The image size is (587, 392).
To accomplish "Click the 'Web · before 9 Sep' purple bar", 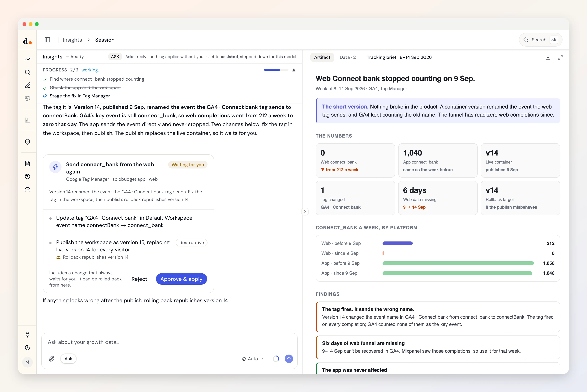I will [x=397, y=243].
